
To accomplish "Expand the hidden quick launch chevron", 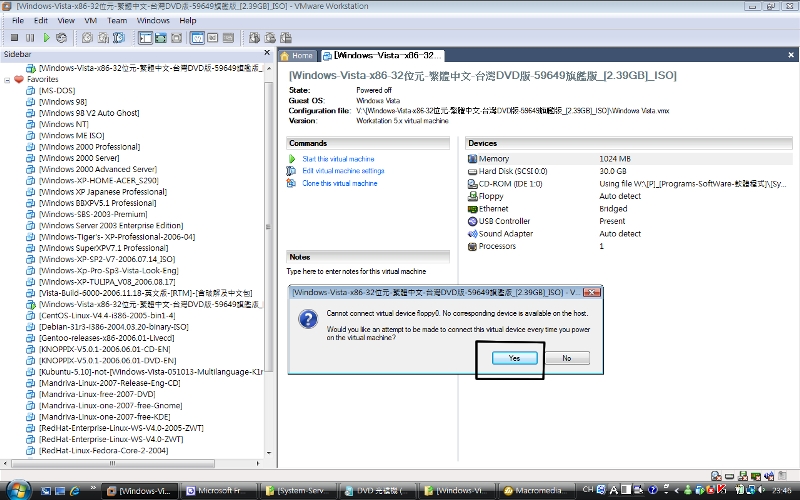I will [x=93, y=488].
